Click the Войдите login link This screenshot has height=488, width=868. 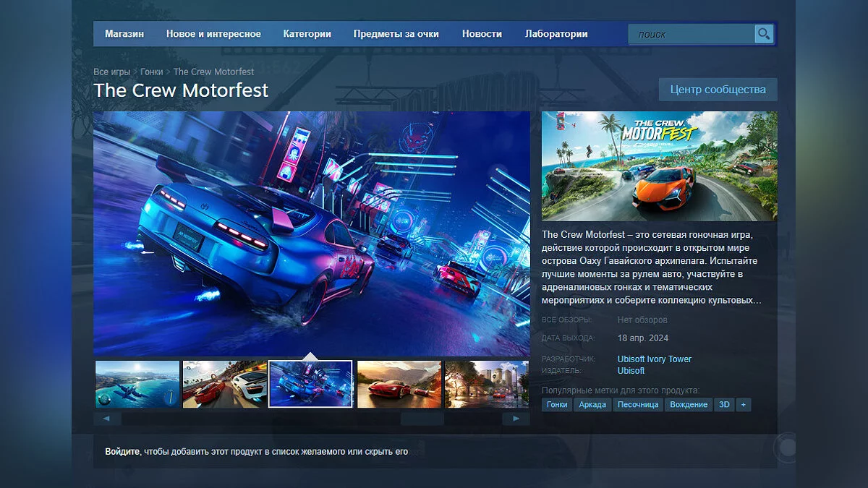coord(122,452)
